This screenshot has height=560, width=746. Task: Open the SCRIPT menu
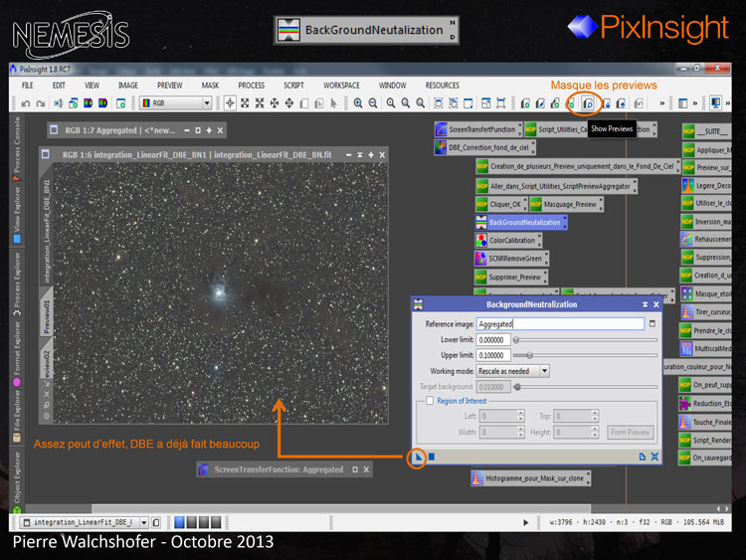293,86
